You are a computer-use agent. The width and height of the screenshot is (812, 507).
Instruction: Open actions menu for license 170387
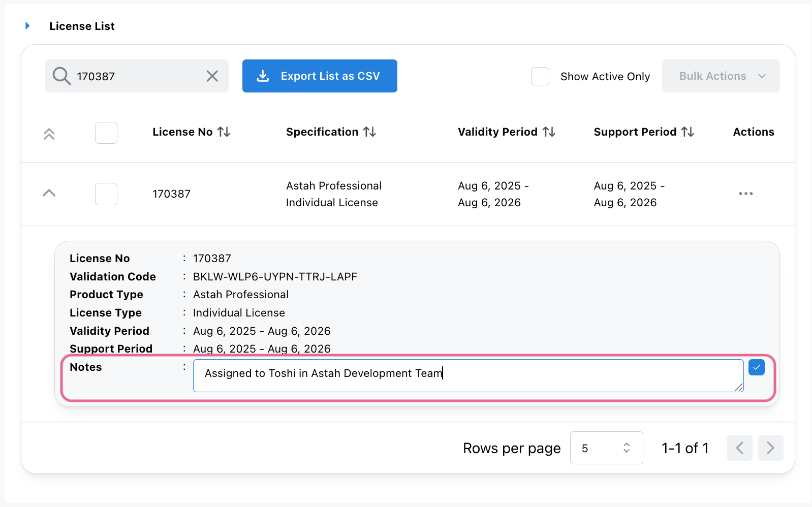pyautogui.click(x=746, y=194)
